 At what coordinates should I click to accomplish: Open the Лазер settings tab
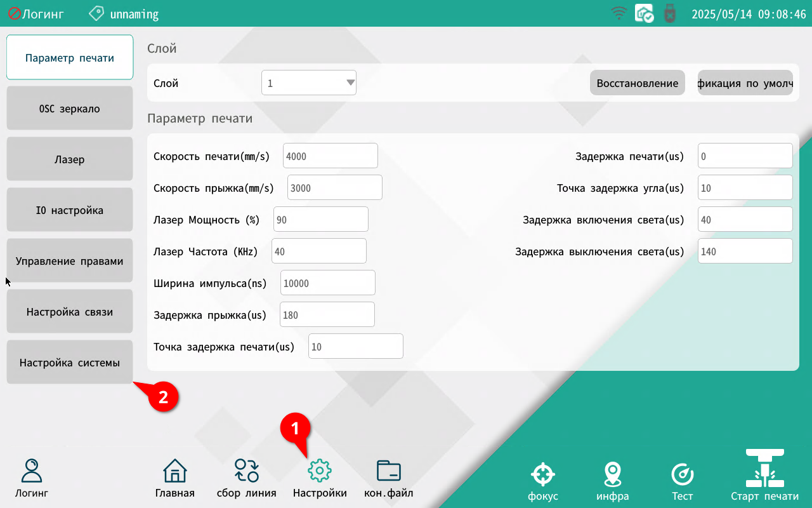tap(70, 159)
